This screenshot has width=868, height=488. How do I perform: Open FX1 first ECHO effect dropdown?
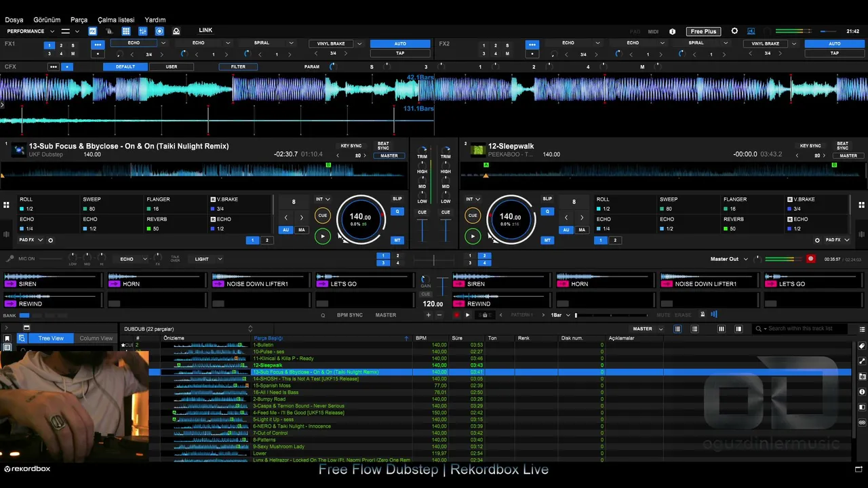tap(163, 43)
